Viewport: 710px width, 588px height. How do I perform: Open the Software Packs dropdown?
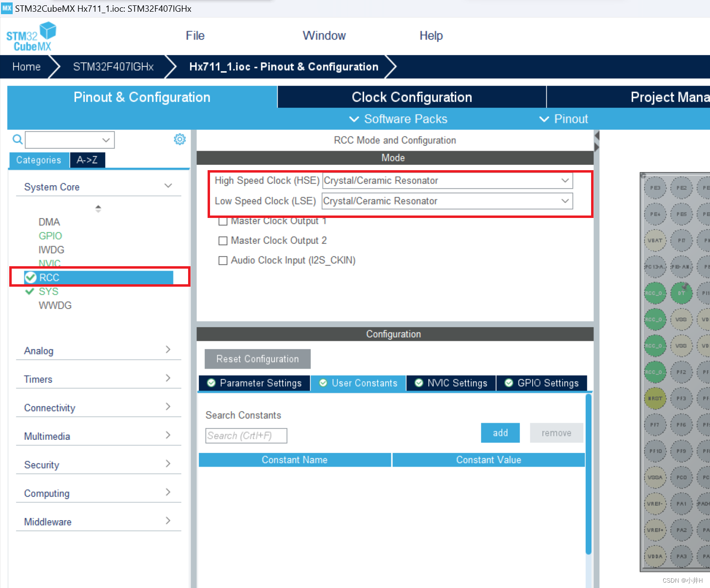click(398, 119)
